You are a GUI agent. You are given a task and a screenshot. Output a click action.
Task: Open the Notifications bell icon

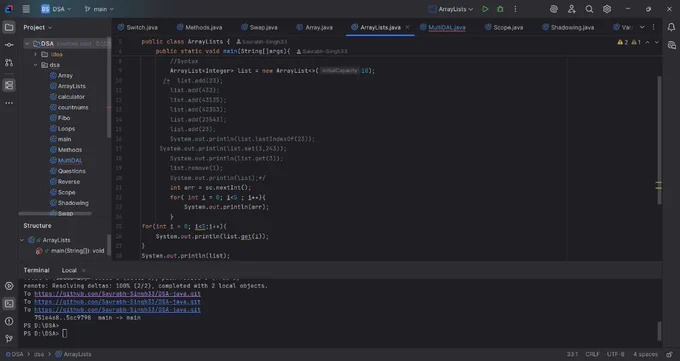(671, 27)
